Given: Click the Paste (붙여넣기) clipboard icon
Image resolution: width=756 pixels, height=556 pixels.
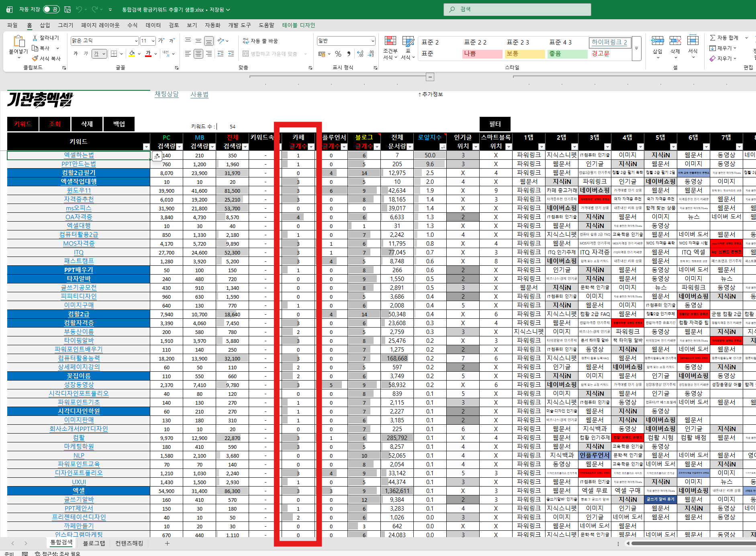Looking at the screenshot, I should pos(18,41).
